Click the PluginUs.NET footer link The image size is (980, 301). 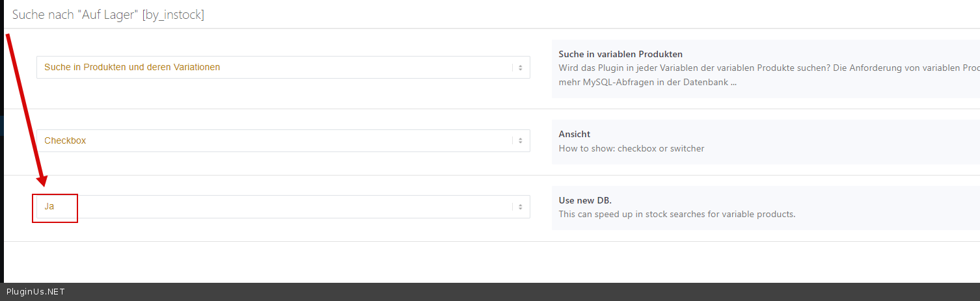(x=35, y=292)
